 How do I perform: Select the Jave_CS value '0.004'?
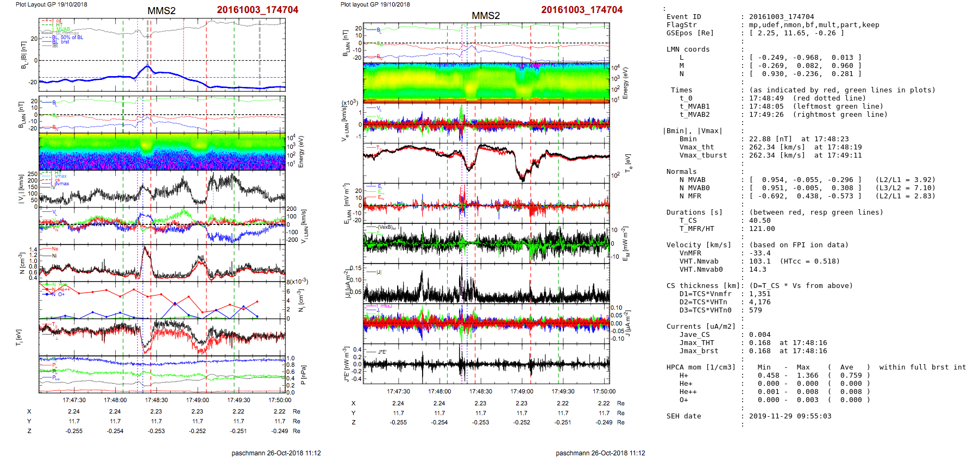click(759, 335)
